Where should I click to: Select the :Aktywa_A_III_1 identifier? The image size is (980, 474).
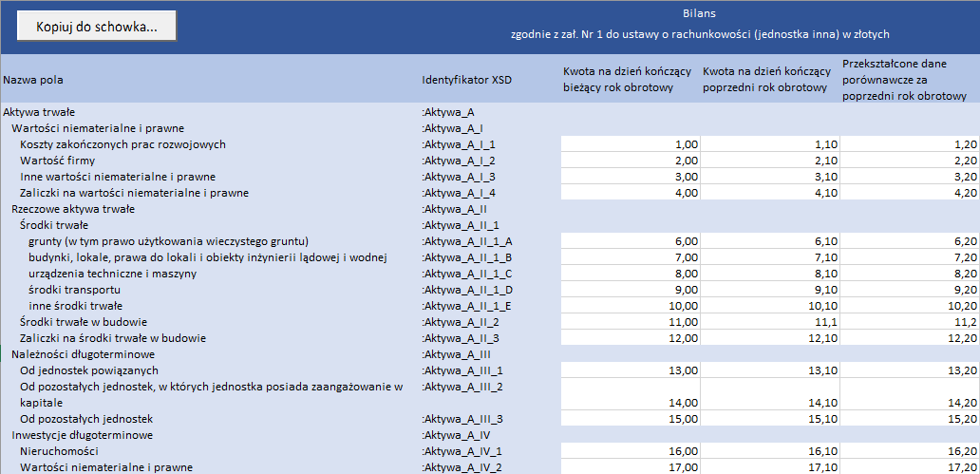coord(462,370)
